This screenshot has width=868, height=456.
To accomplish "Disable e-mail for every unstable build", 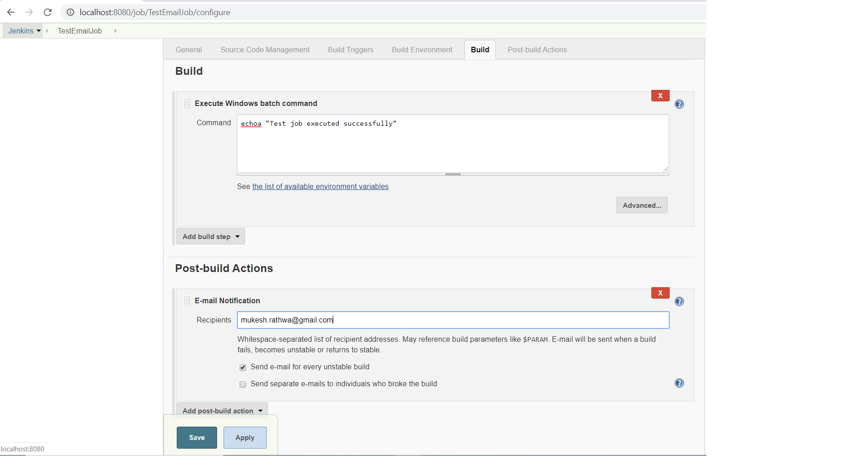I will (242, 367).
